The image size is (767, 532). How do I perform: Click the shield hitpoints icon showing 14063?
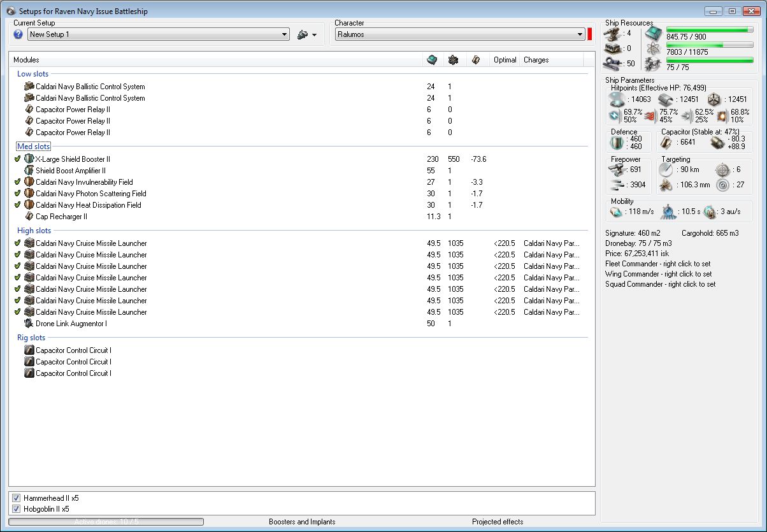pyautogui.click(x=617, y=99)
